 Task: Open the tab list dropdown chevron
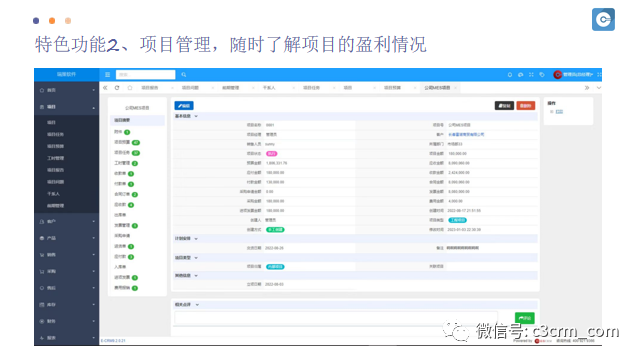click(598, 88)
